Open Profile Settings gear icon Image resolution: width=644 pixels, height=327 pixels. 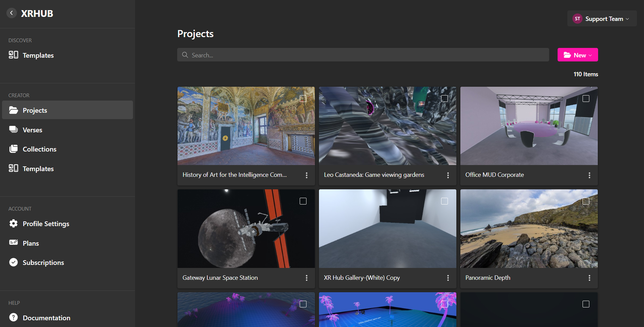pos(14,223)
